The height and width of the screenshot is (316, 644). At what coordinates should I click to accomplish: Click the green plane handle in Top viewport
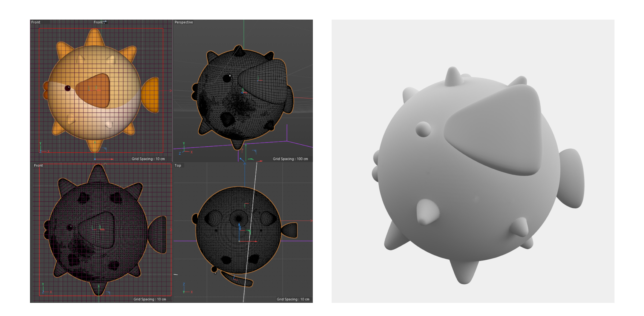click(x=250, y=231)
